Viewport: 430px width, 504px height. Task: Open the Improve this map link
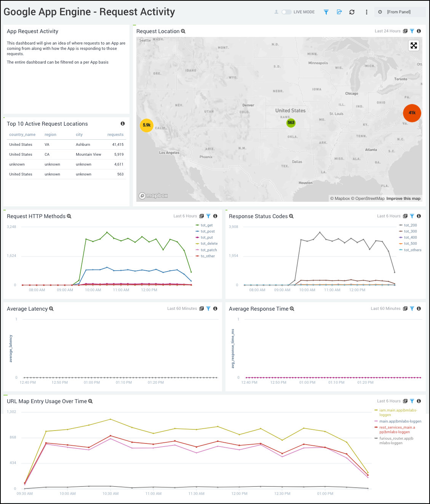pos(403,198)
